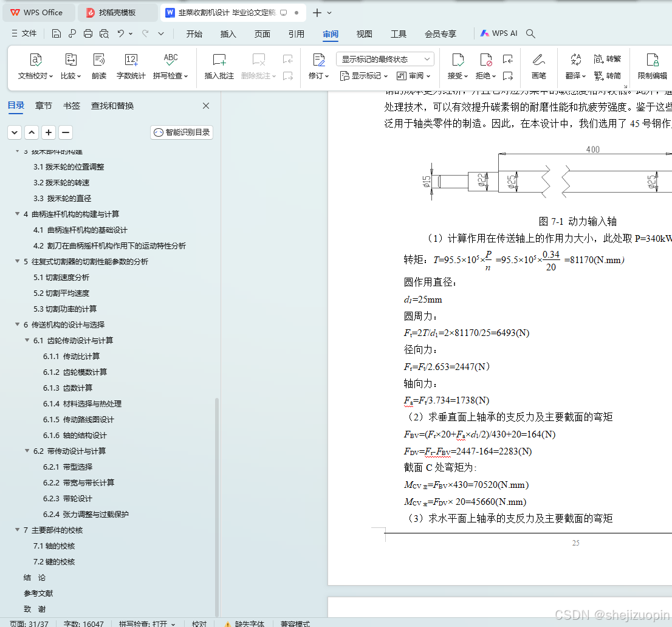Open WPS AI assistant
The image size is (672, 627).
(x=499, y=33)
